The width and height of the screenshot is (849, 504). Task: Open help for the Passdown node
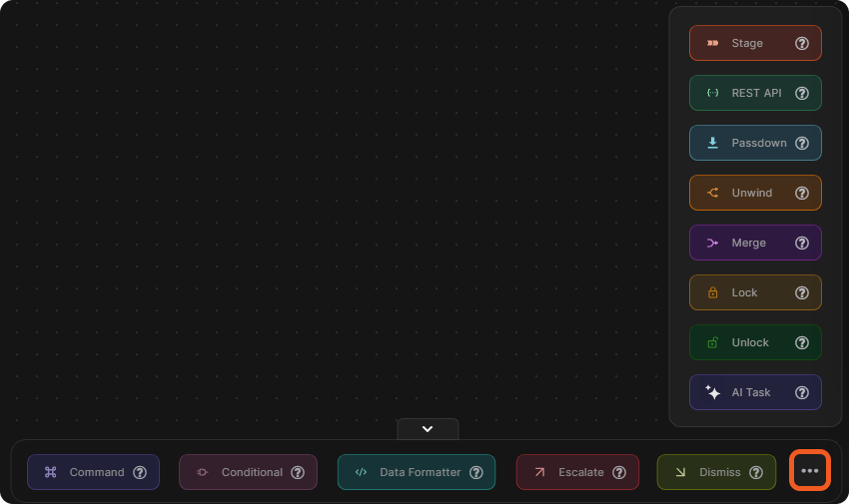pyautogui.click(x=802, y=143)
